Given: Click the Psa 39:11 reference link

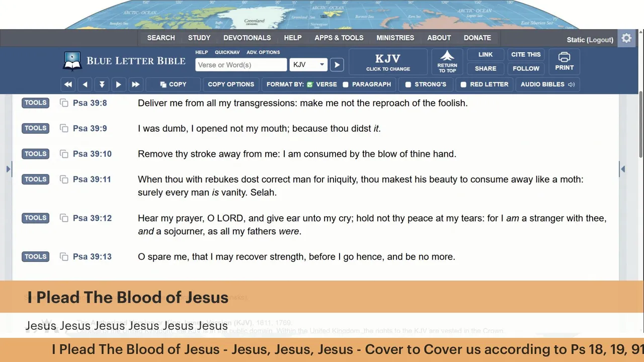Looking at the screenshot, I should click(x=92, y=179).
